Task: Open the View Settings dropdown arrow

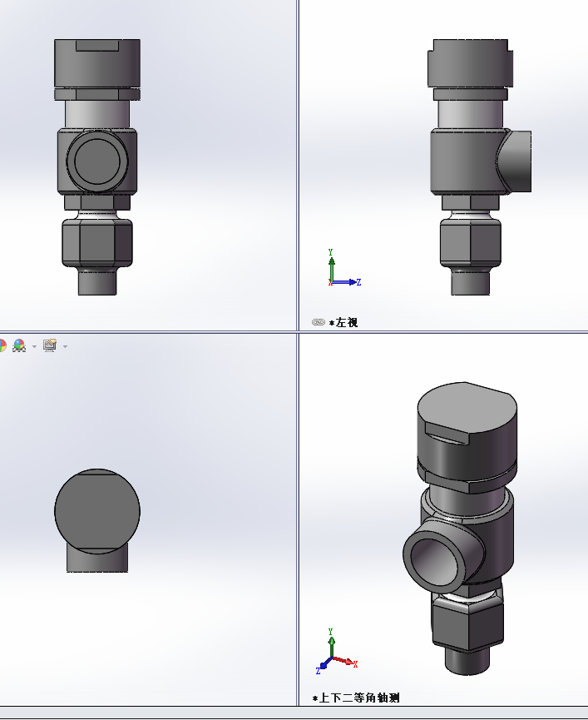Action: click(65, 346)
